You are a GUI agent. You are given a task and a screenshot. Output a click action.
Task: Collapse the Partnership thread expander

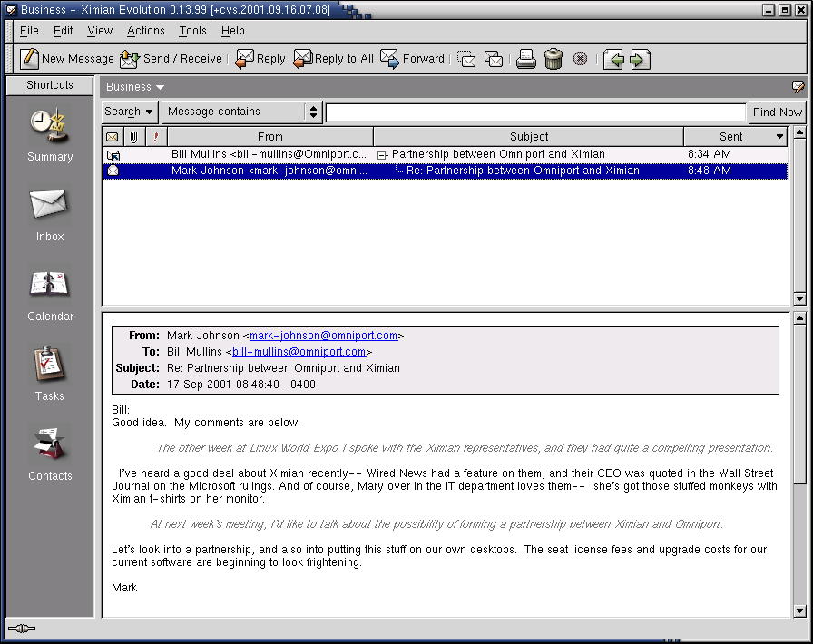(x=382, y=155)
